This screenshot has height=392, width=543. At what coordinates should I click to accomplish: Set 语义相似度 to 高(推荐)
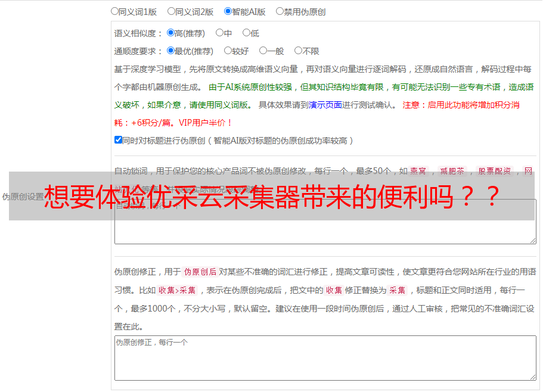click(170, 33)
